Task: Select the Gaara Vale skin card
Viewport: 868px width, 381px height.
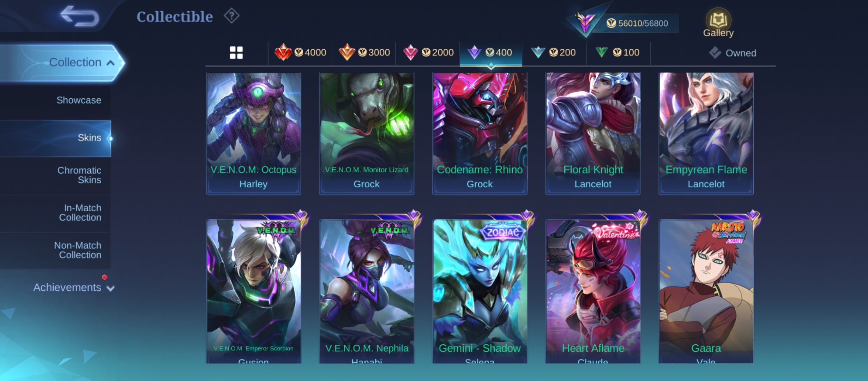Action: pos(706,291)
